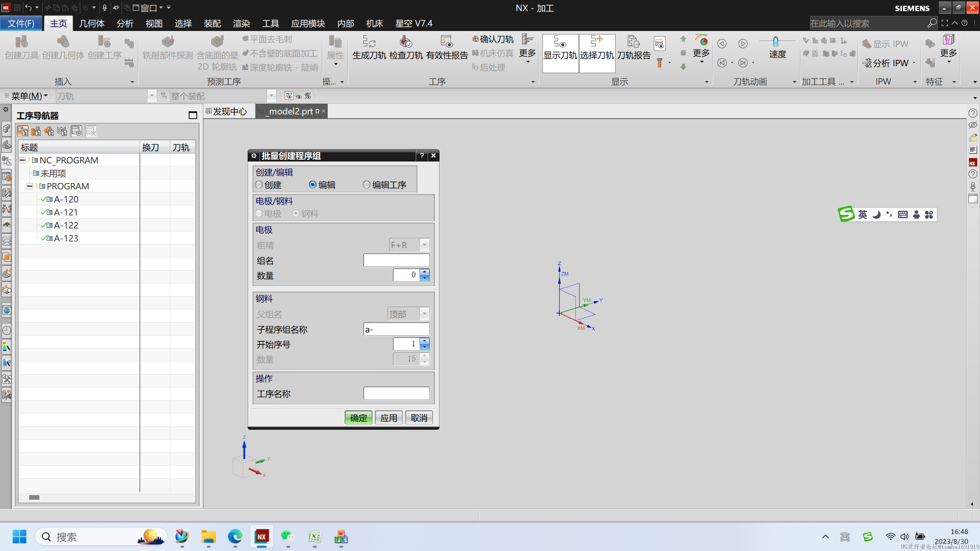Open the 文件(F) menu
The width and height of the screenshot is (980, 551).
point(21,23)
